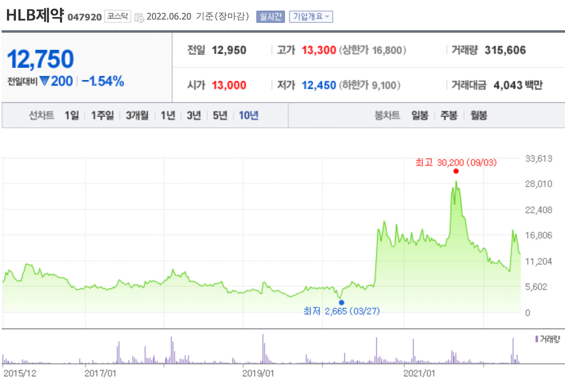The width and height of the screenshot is (565, 392).
Task: Click the 선차트 section label
Action: [x=41, y=116]
